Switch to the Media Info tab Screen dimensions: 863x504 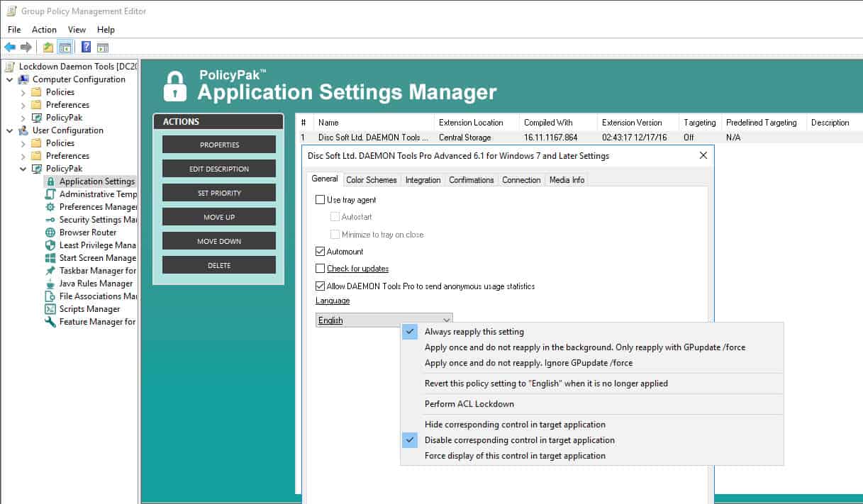[x=567, y=180]
